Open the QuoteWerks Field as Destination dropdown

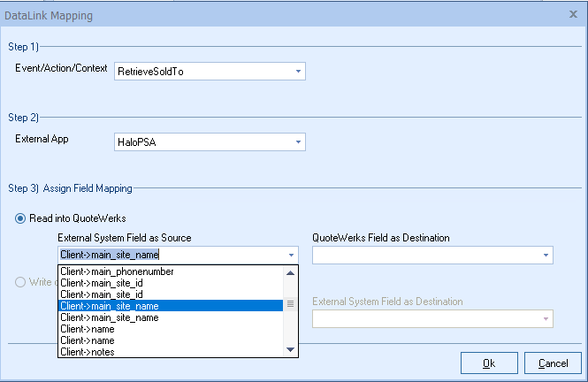click(545, 255)
